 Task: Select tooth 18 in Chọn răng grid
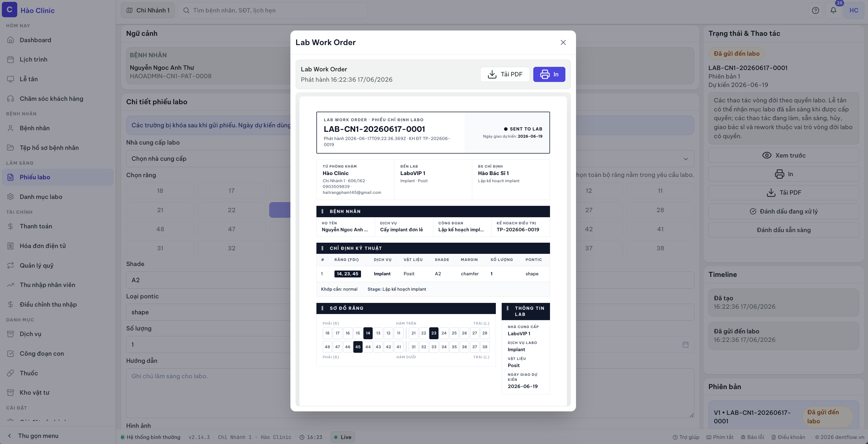point(160,191)
